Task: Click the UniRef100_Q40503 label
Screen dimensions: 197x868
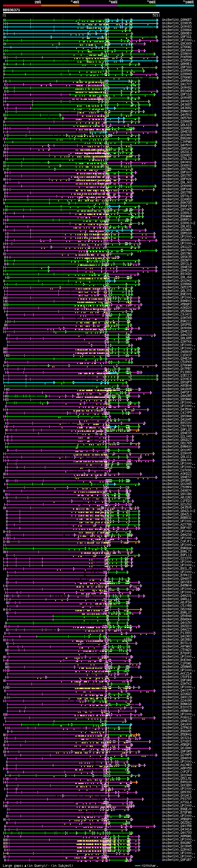Action: [x=177, y=145]
